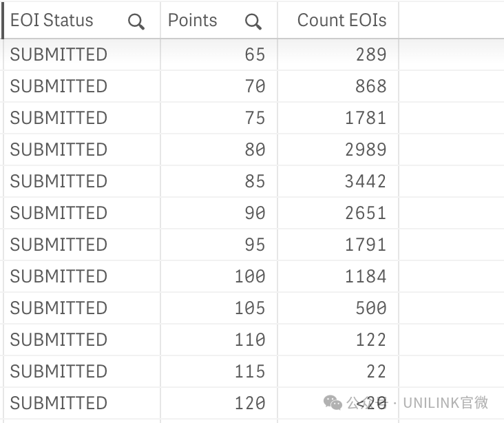
Task: Sort by Count EOIs column header
Action: [342, 20]
